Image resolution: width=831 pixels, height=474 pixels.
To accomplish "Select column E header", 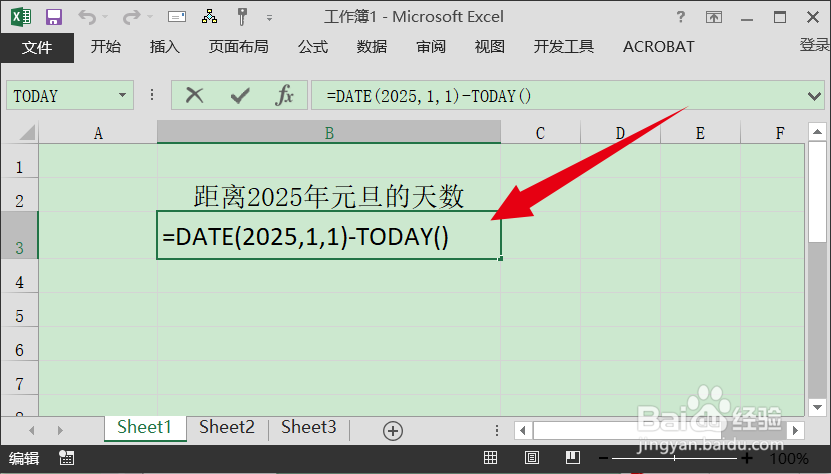I will pos(701,133).
